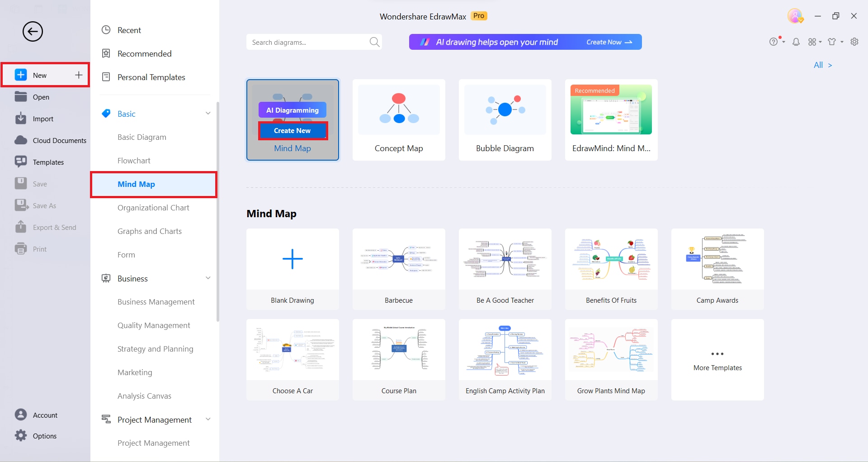
Task: Collapse the Basic category chevron
Action: [x=208, y=113]
